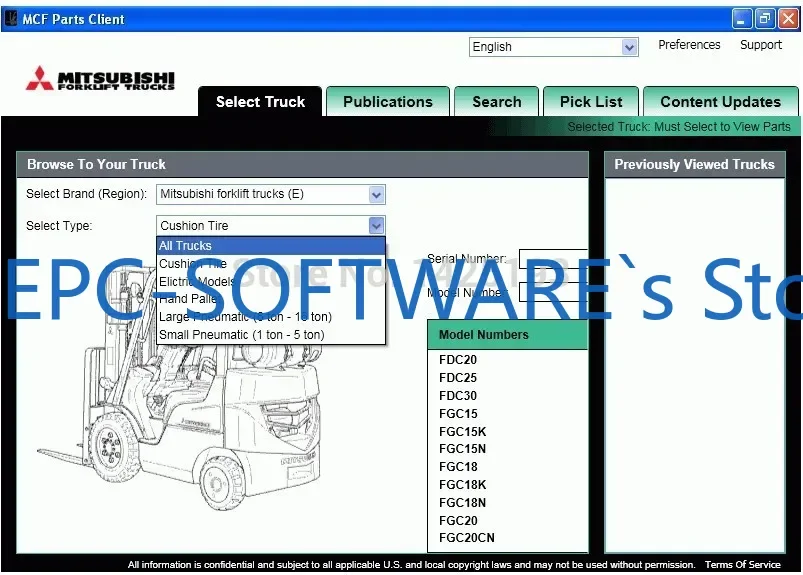803x575 pixels.
Task: Select model FGC20
Action: tap(458, 520)
